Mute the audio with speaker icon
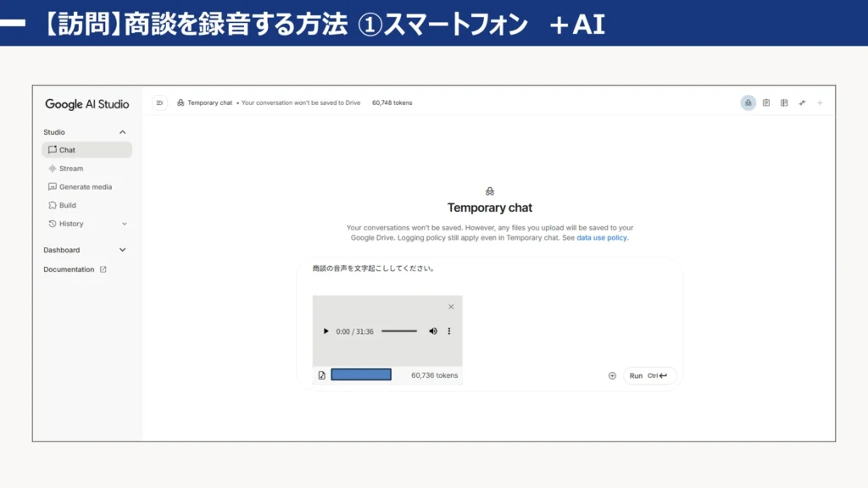The height and width of the screenshot is (488, 868). [x=433, y=331]
